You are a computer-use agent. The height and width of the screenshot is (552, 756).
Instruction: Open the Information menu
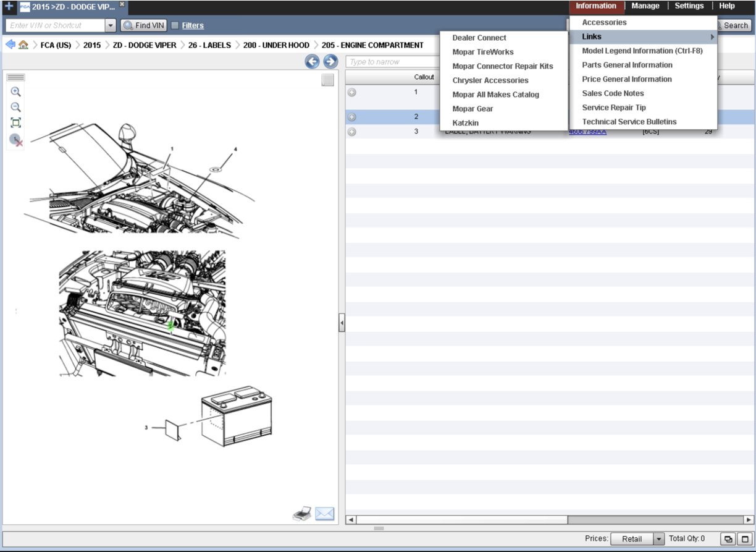[596, 6]
